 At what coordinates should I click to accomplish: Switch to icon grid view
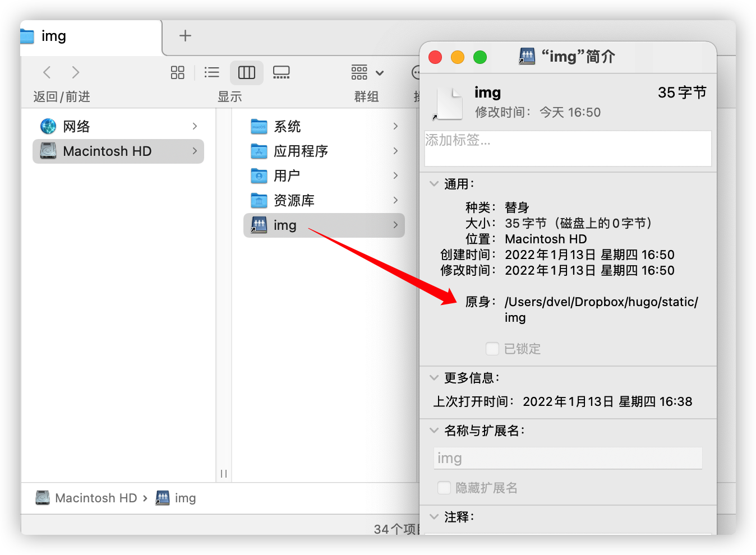click(x=177, y=72)
